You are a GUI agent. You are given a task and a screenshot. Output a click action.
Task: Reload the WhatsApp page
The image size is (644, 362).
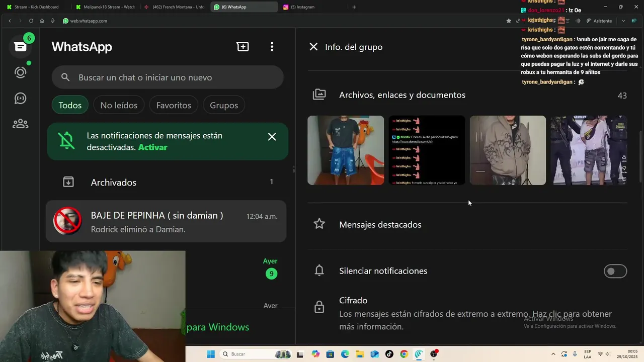point(31,21)
